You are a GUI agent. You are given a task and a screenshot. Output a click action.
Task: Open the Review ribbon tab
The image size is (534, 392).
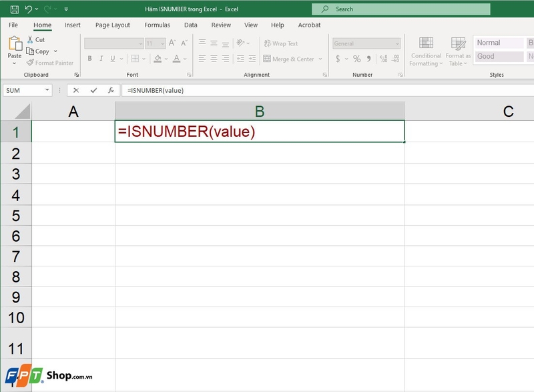220,24
